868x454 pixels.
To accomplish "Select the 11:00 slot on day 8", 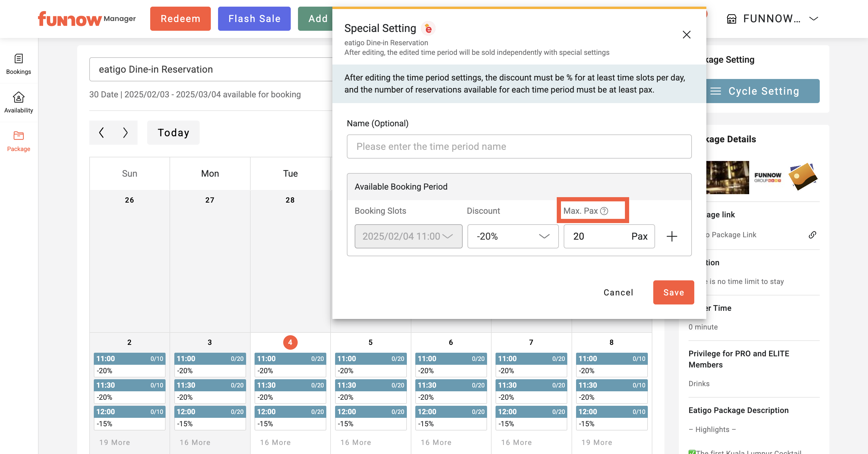I will point(612,365).
